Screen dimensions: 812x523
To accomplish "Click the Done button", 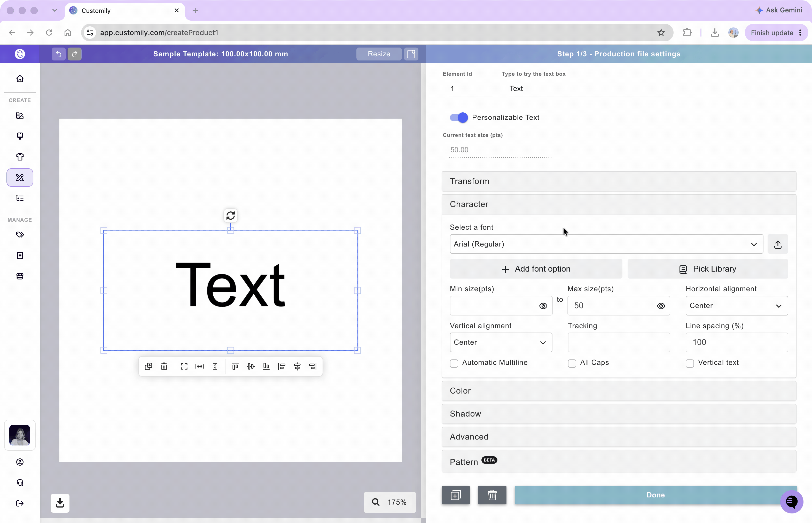I will point(655,495).
